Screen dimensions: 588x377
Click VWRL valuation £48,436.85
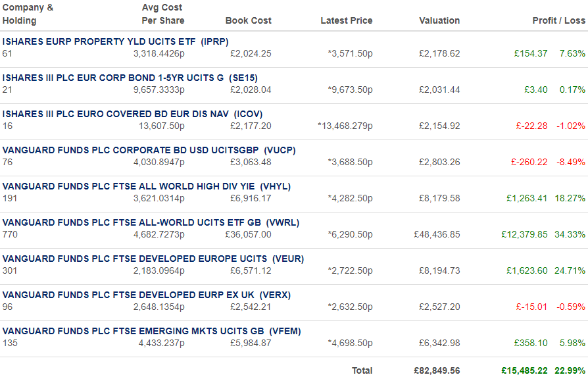click(x=437, y=234)
